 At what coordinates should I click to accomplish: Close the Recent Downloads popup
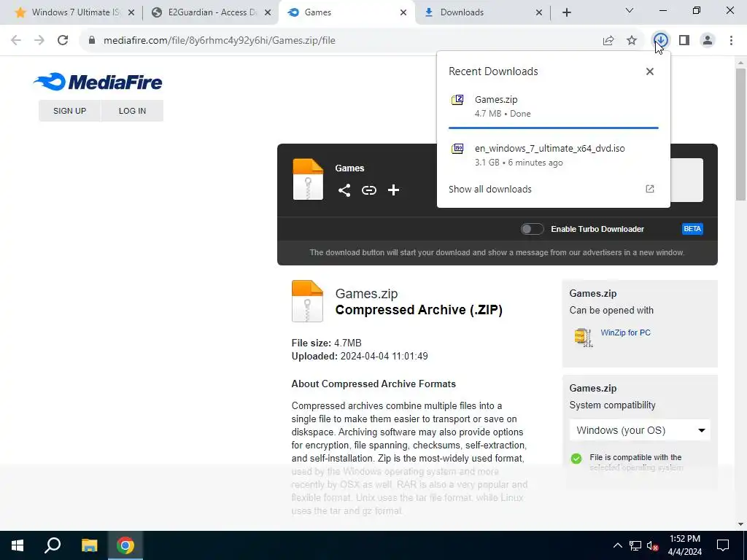650,71
